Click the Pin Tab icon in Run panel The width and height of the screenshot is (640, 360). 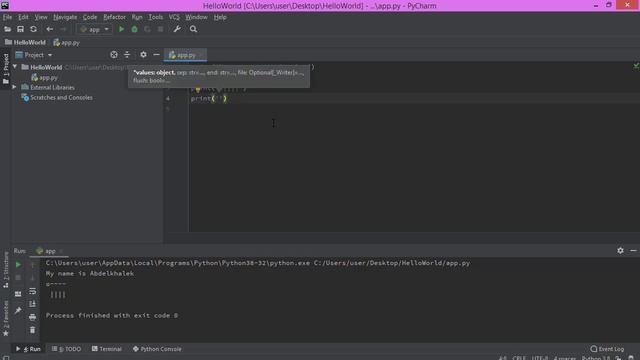[x=18, y=311]
